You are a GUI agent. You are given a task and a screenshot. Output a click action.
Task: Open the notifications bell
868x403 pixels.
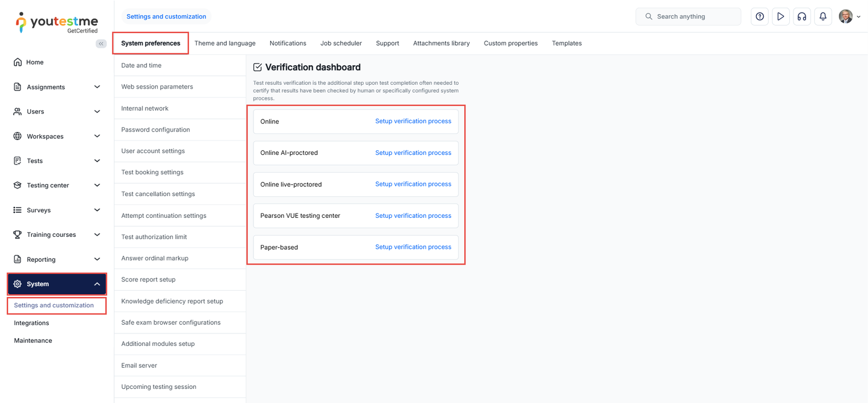(x=822, y=16)
